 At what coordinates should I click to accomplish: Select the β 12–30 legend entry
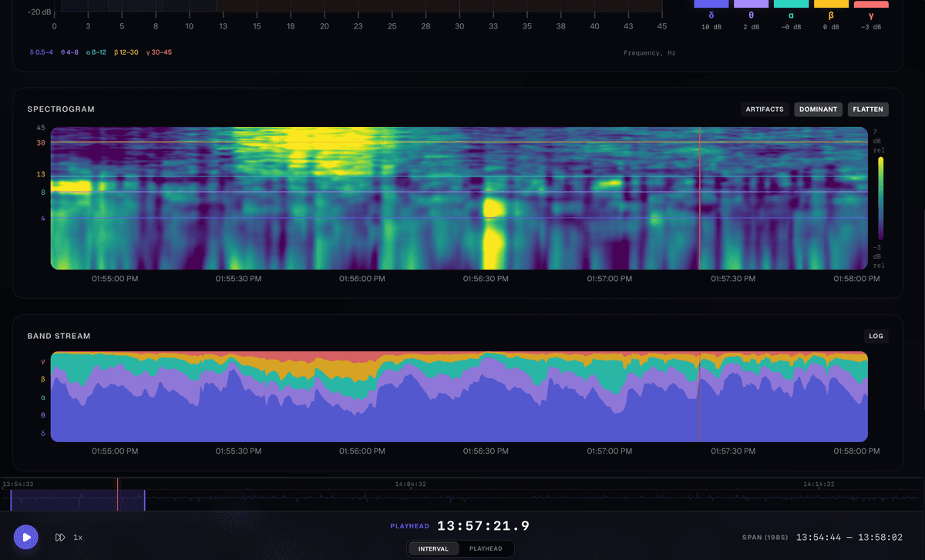128,53
